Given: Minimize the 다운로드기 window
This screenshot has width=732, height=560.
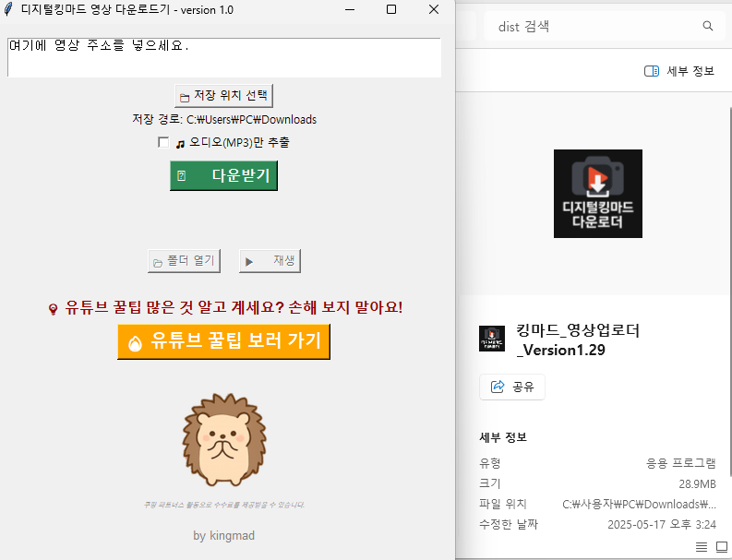Looking at the screenshot, I should pos(350,9).
